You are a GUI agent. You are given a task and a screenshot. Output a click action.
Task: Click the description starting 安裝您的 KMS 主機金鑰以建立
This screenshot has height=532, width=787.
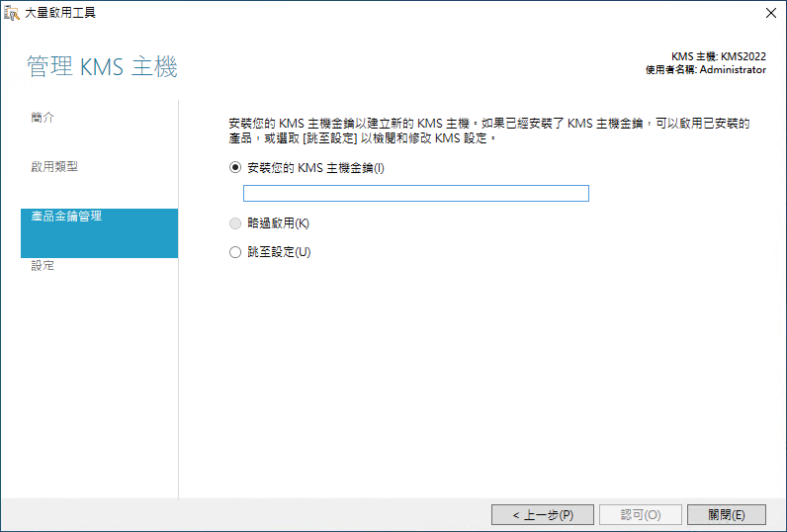tap(489, 131)
